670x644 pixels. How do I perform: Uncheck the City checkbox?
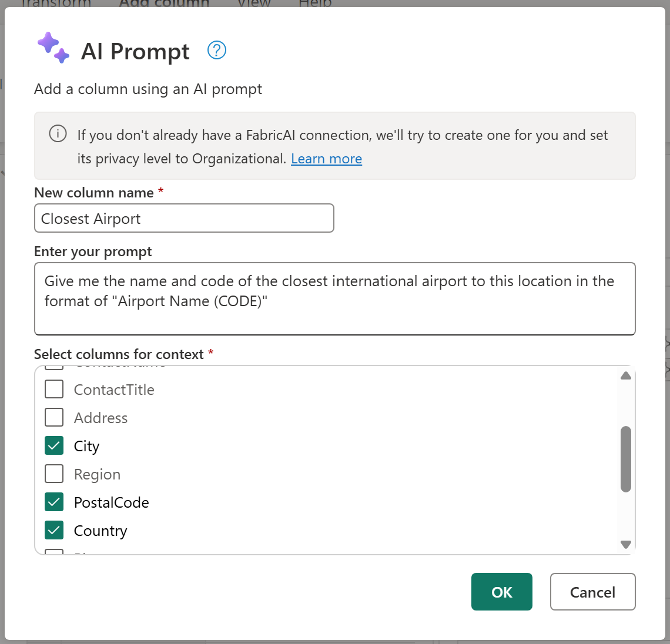coord(54,445)
